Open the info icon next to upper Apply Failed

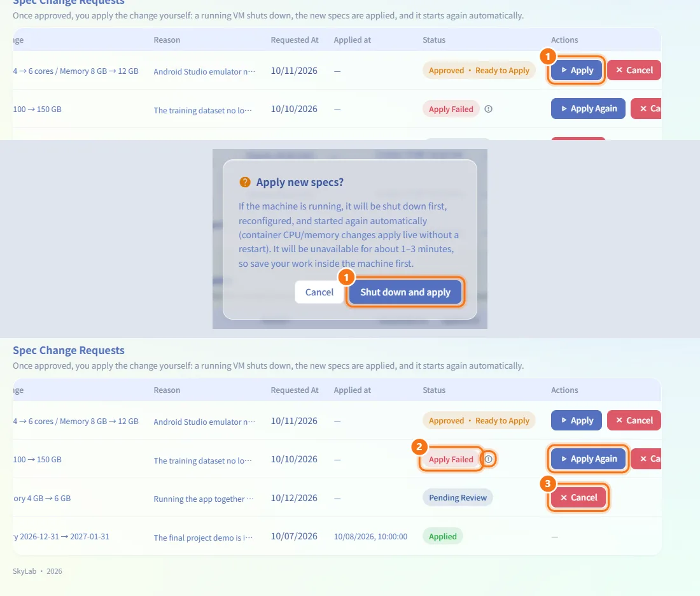click(x=488, y=109)
